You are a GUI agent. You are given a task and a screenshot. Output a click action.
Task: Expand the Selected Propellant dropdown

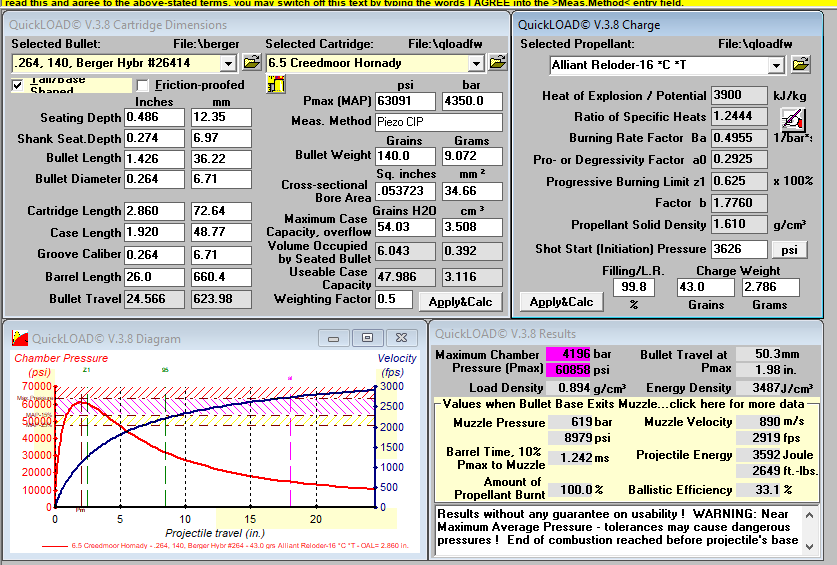click(x=776, y=66)
